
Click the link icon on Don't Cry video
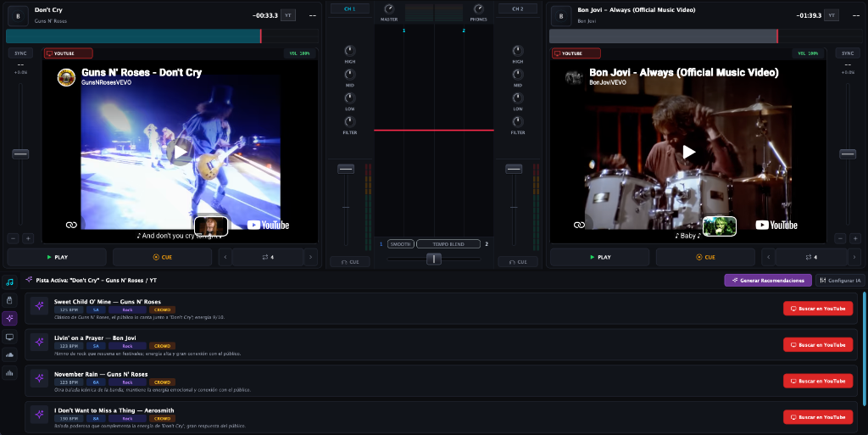click(x=71, y=225)
